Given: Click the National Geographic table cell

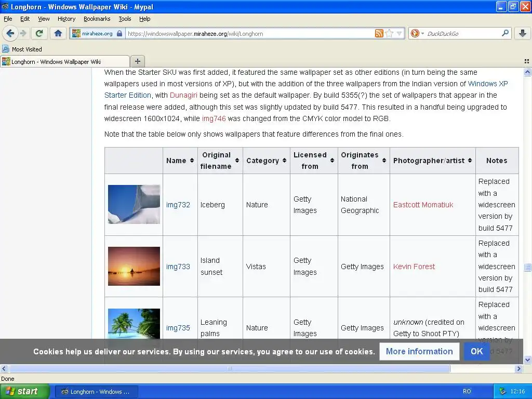Looking at the screenshot, I should [x=364, y=205].
